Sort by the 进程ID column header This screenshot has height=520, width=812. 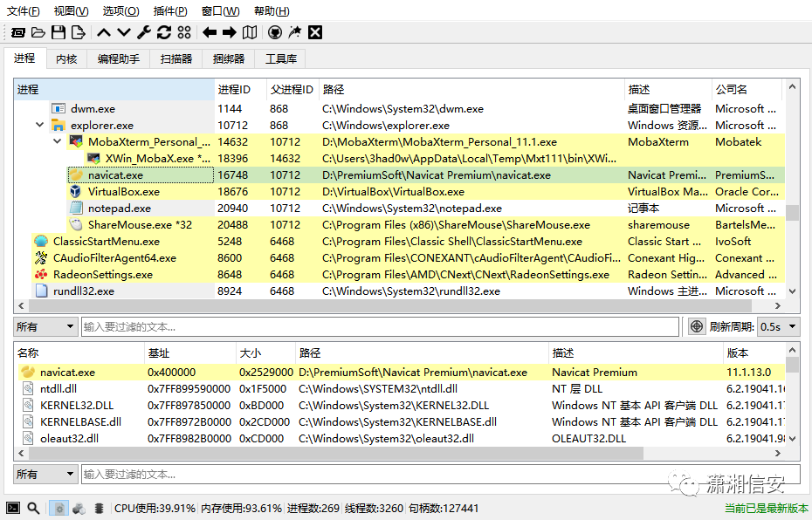pos(240,90)
